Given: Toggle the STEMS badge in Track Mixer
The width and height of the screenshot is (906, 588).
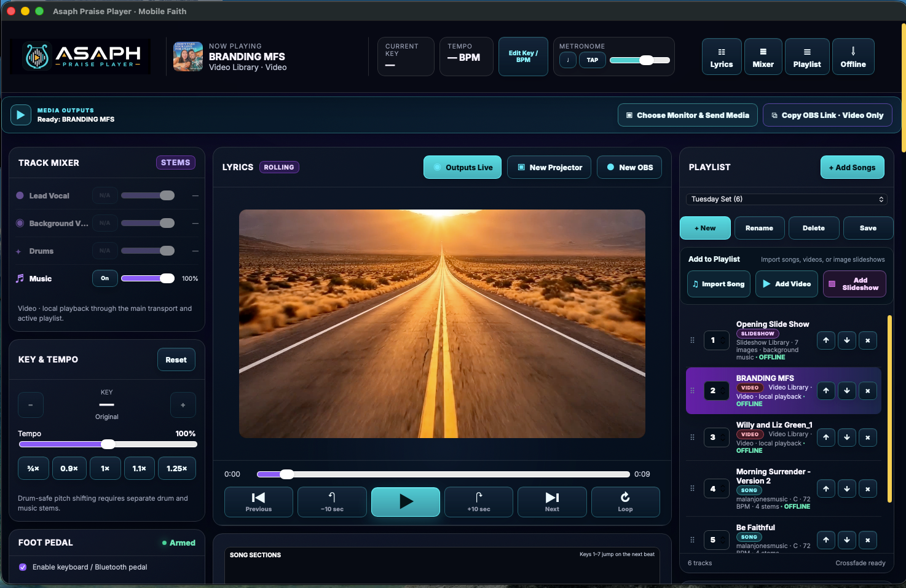Looking at the screenshot, I should tap(176, 163).
